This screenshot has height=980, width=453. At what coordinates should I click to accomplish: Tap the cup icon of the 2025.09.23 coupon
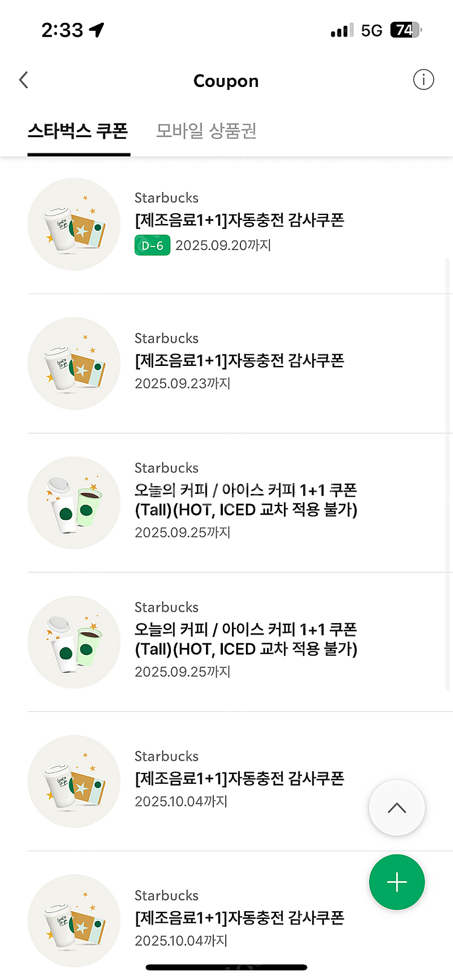point(74,363)
